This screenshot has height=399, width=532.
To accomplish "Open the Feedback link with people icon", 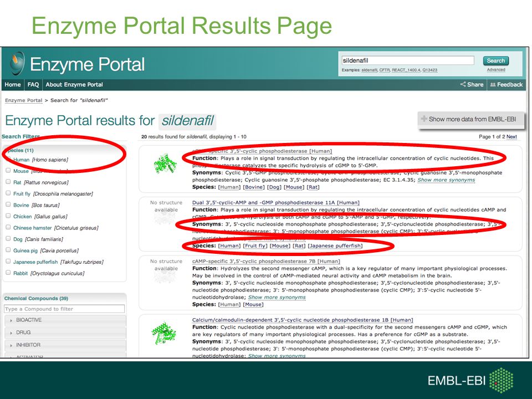I will (x=507, y=84).
